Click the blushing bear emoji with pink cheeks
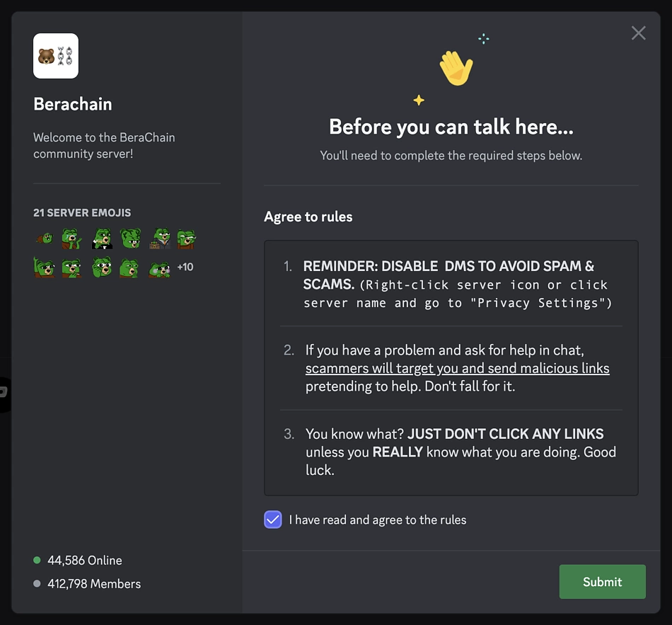Image resolution: width=672 pixels, height=625 pixels. click(159, 270)
